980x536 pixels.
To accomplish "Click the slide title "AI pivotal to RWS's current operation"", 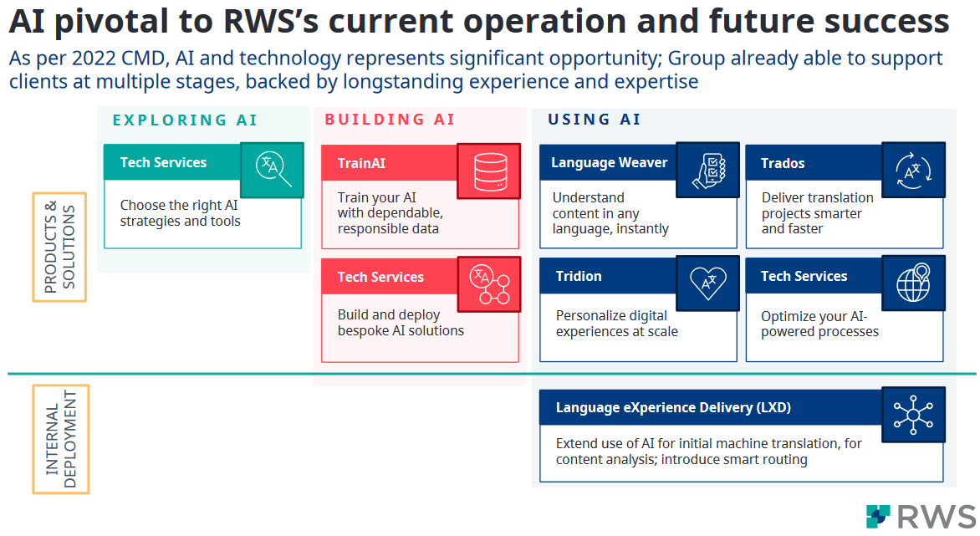I will tap(479, 21).
